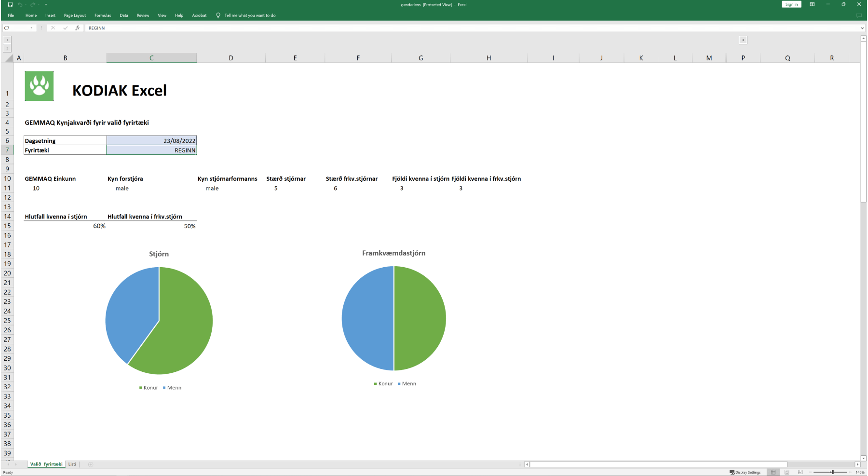Select the Valið fyrirtæki sheet tab
The width and height of the screenshot is (868, 476).
[46, 464]
